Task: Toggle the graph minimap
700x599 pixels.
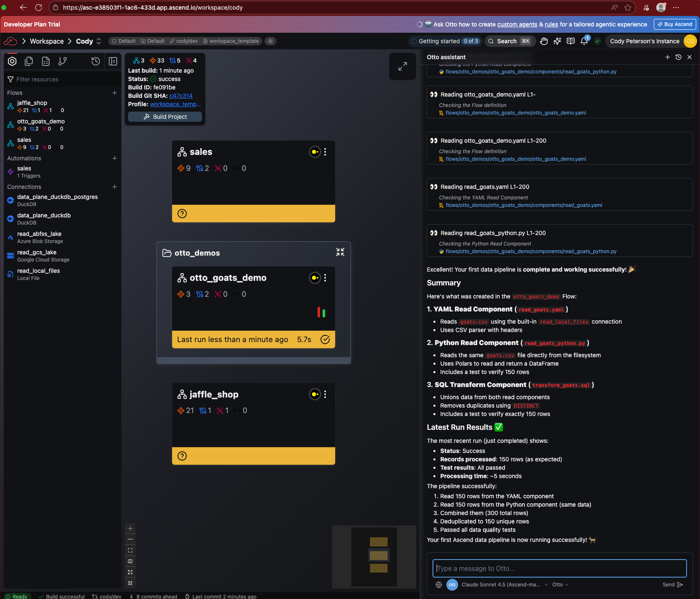Action: coord(130,561)
